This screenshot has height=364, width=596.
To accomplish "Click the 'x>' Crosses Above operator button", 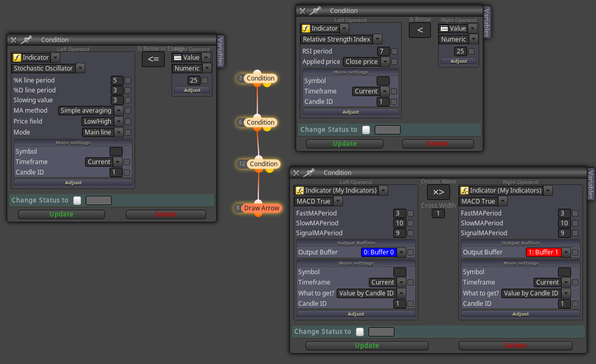I will coord(438,192).
